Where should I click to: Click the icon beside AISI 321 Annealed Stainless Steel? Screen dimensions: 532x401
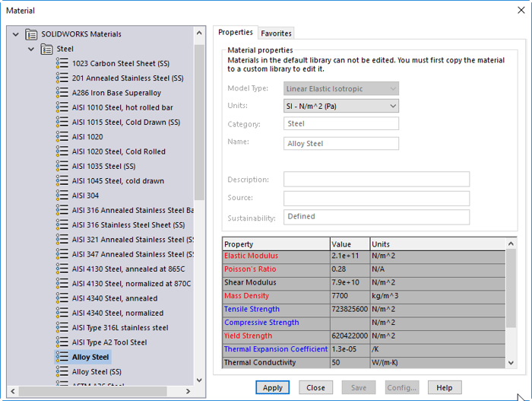point(62,240)
